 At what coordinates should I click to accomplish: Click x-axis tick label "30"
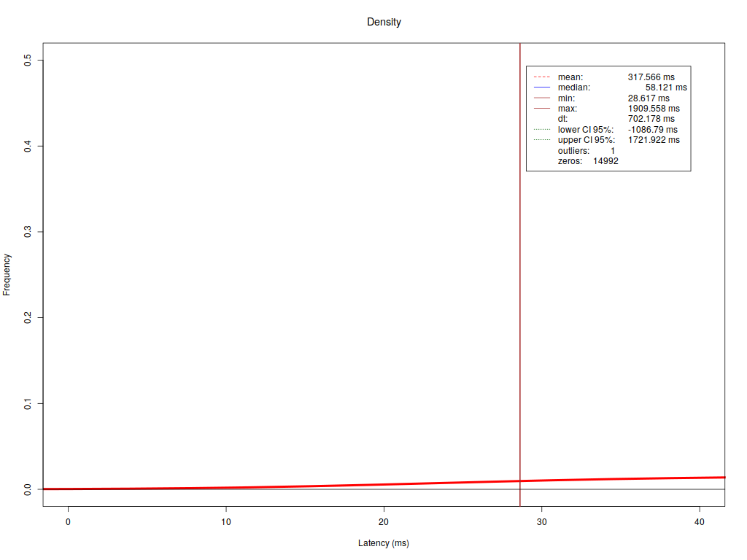[x=542, y=522]
